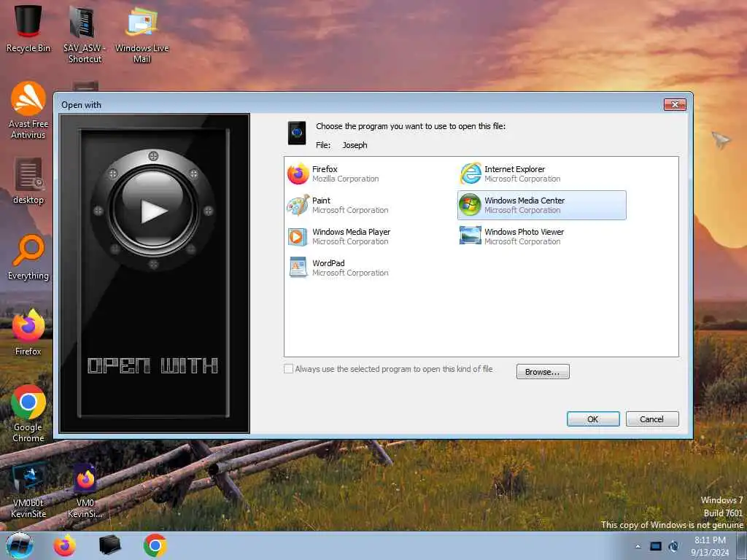Click the volume icon in the system tray
The width and height of the screenshot is (747, 560).
[x=673, y=546]
